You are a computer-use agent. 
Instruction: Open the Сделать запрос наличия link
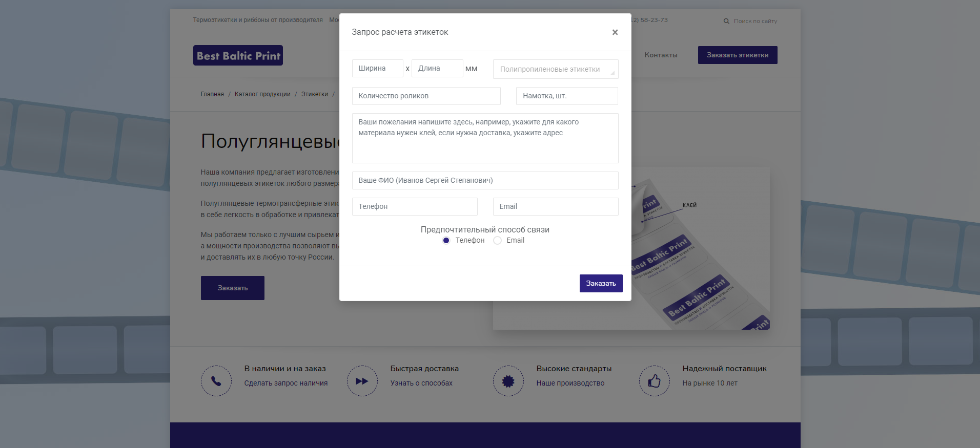point(285,383)
